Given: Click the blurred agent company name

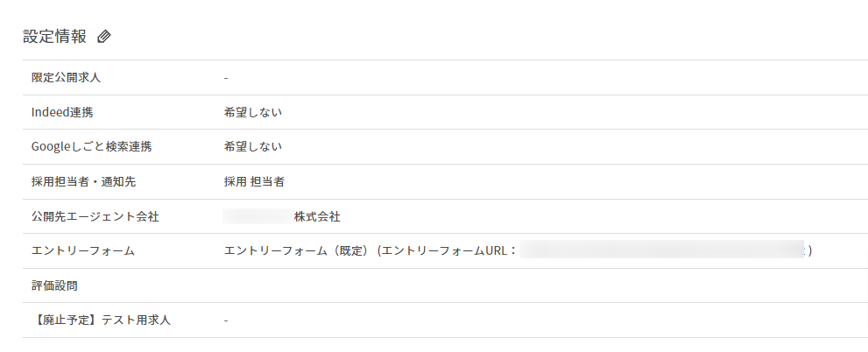Looking at the screenshot, I should click(x=258, y=216).
